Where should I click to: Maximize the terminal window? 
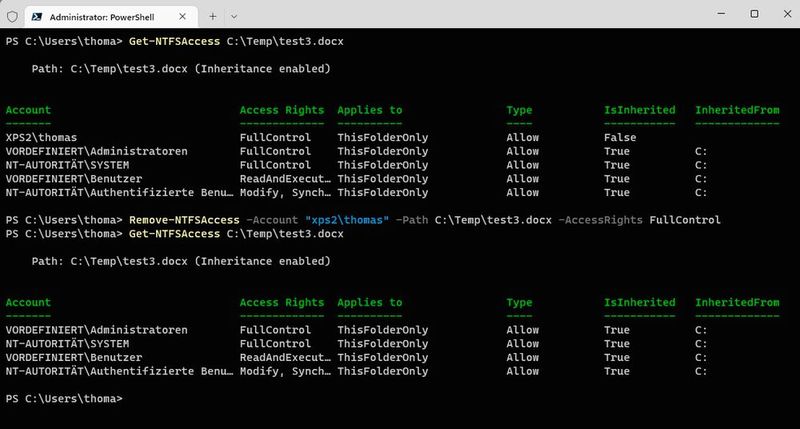(754, 14)
